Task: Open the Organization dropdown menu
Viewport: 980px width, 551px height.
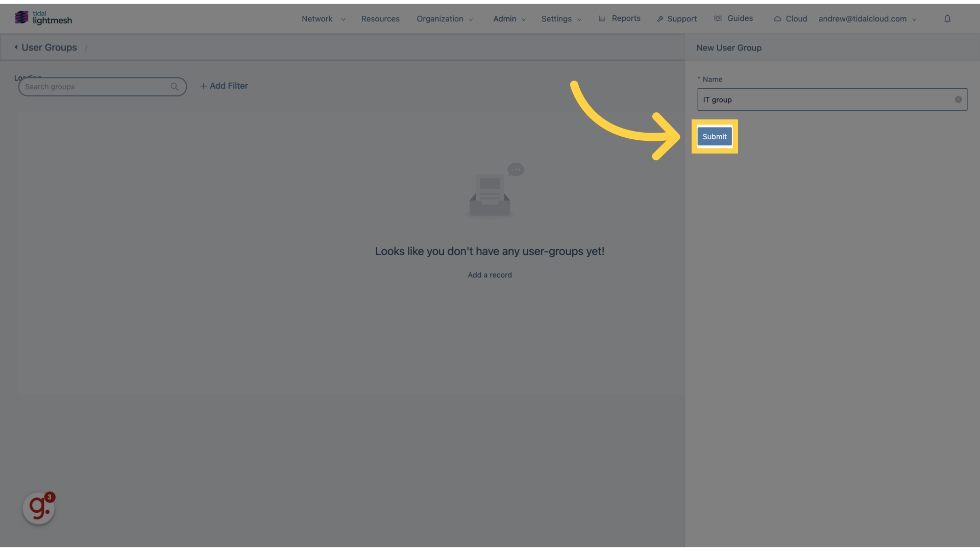Action: coord(444,19)
